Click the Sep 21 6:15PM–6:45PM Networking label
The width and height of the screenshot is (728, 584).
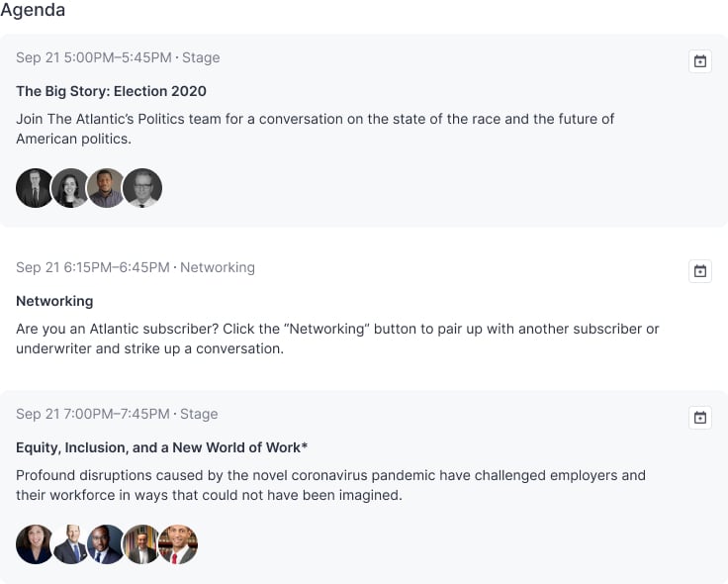click(135, 267)
